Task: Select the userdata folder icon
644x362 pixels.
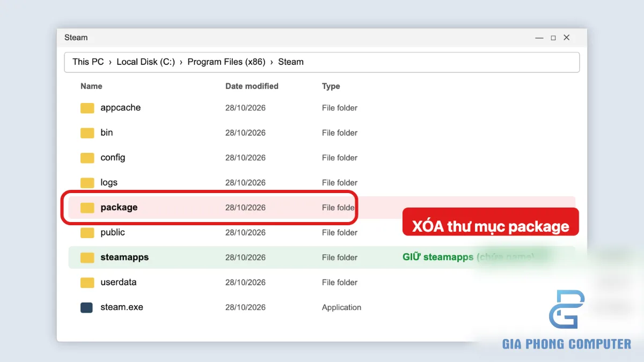Action: click(87, 283)
